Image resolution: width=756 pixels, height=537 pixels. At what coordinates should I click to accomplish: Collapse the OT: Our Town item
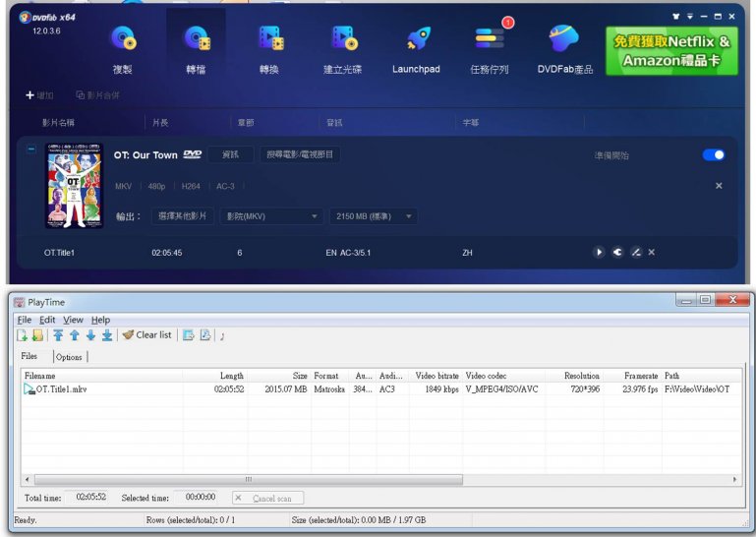30,149
